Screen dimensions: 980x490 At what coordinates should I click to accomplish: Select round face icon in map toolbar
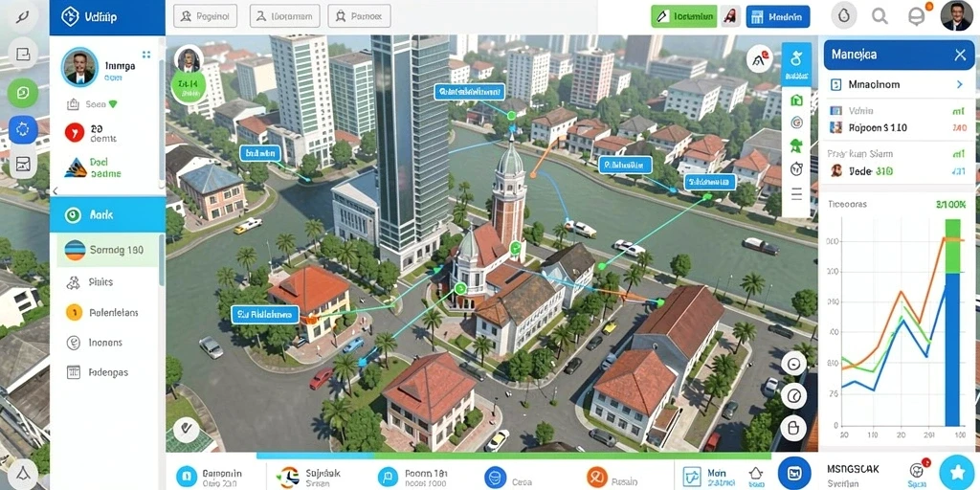(x=796, y=168)
